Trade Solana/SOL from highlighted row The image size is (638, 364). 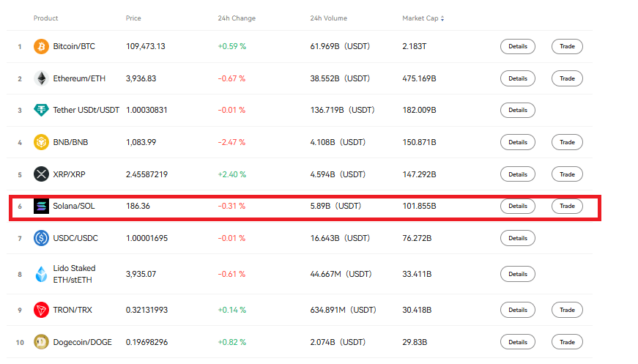pos(567,207)
